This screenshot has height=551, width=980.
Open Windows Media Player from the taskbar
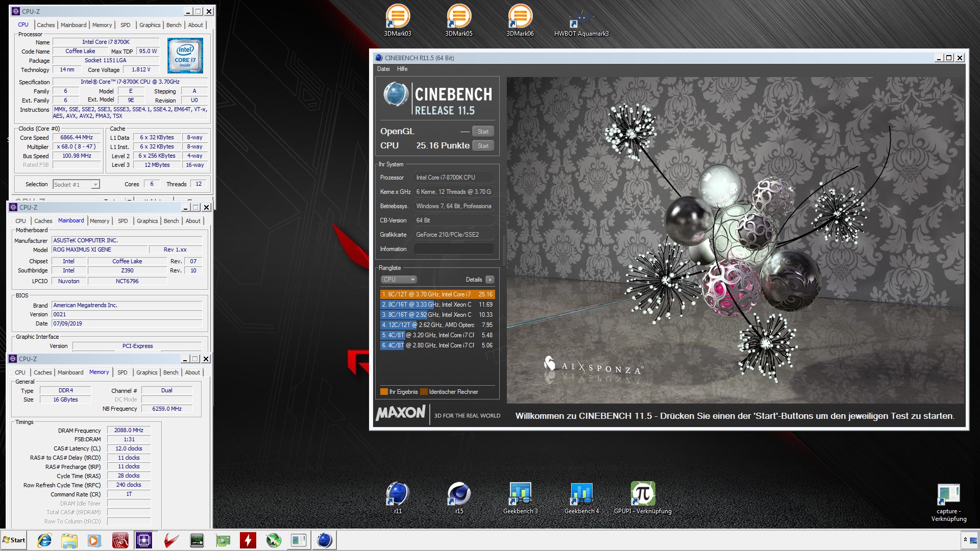coord(94,540)
